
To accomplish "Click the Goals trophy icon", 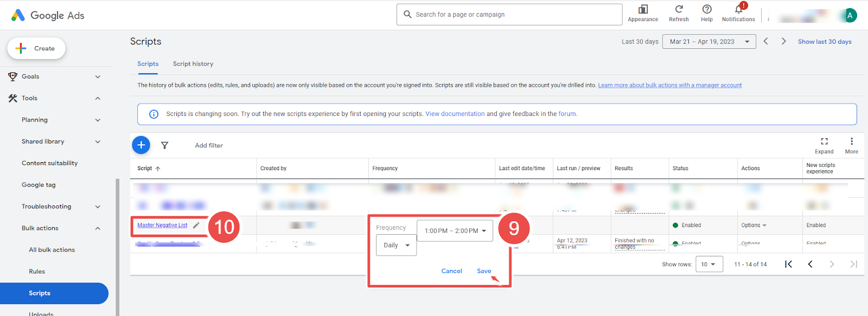I will pos(12,76).
